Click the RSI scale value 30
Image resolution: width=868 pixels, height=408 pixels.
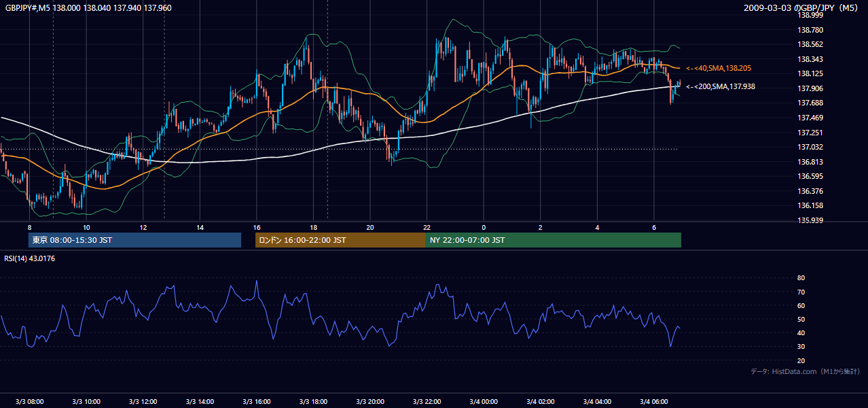pos(801,347)
